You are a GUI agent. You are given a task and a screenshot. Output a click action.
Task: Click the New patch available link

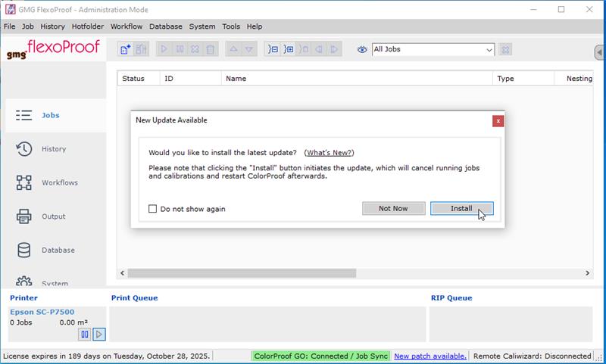430,356
